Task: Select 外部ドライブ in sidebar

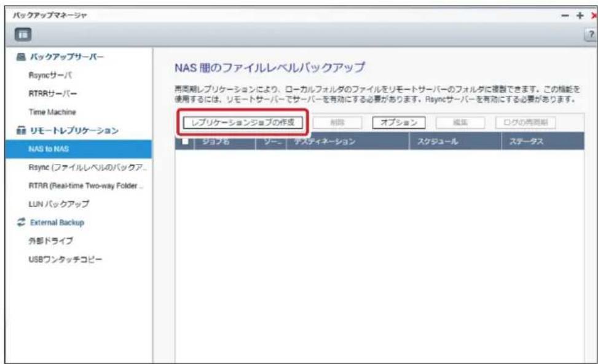Action: click(50, 241)
